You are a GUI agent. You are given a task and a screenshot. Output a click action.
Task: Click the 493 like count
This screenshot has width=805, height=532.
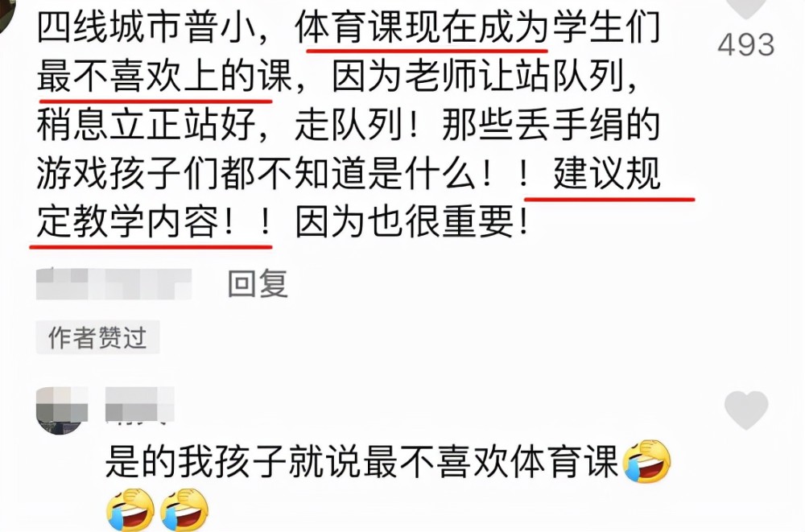coord(746,45)
